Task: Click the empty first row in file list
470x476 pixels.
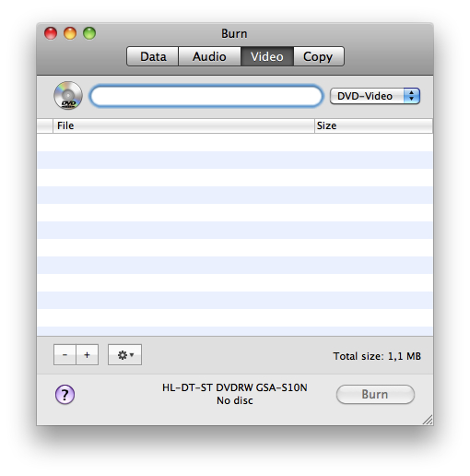Action: (x=235, y=142)
